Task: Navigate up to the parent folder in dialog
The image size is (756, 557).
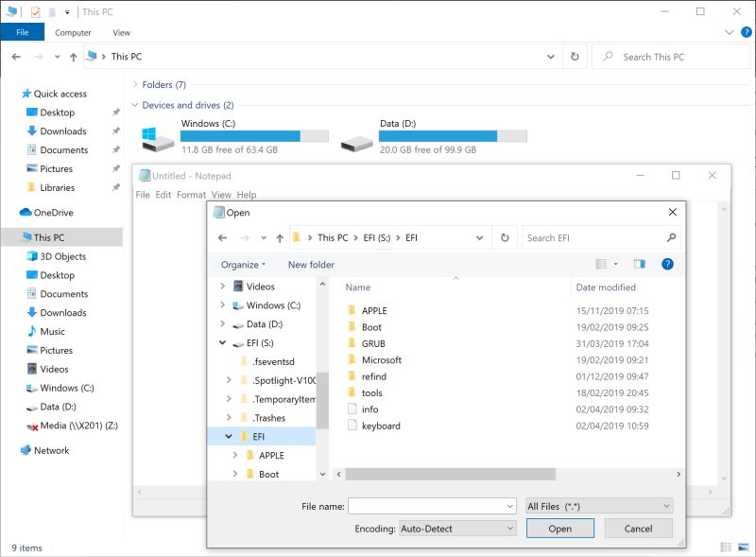Action: [282, 237]
